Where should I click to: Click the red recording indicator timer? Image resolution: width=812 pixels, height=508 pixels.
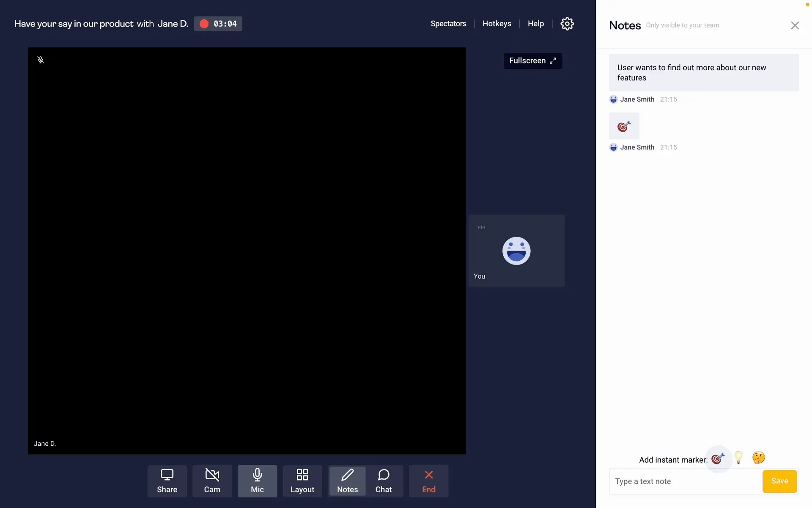coord(218,24)
